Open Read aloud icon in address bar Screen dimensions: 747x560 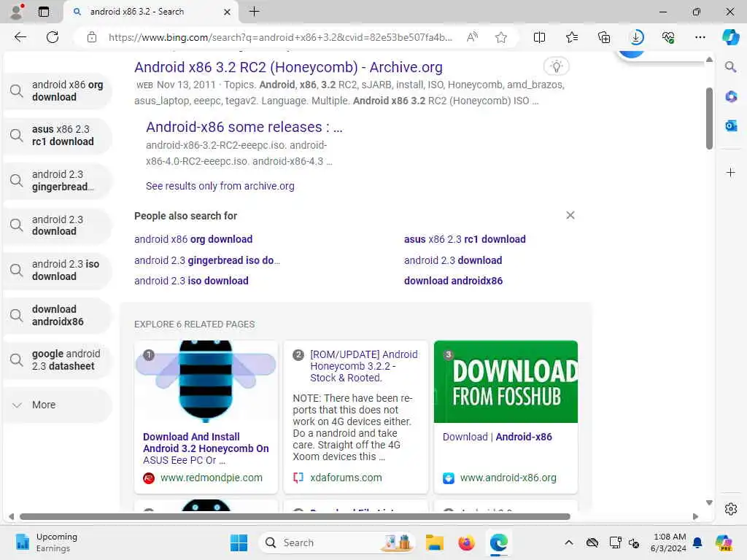coord(472,37)
